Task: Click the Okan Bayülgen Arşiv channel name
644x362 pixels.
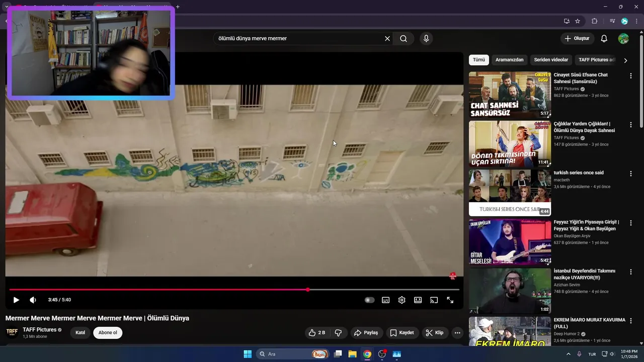Action: (572, 236)
